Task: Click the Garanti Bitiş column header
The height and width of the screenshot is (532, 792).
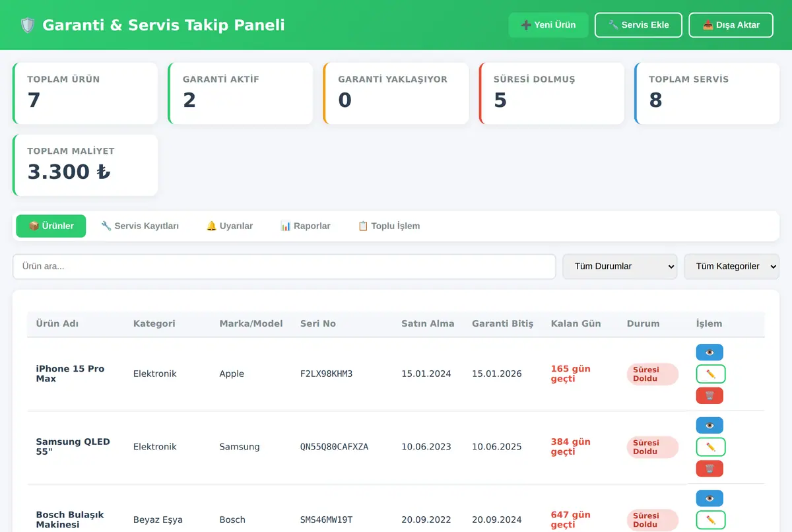Action: pos(502,324)
